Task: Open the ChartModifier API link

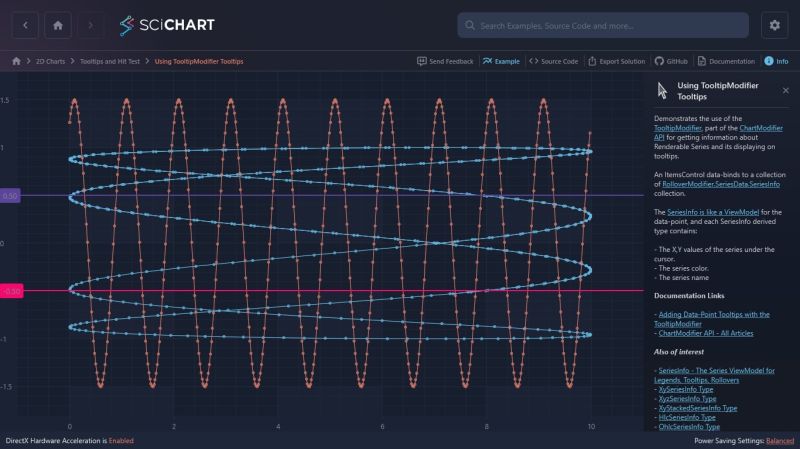Action: (x=718, y=133)
